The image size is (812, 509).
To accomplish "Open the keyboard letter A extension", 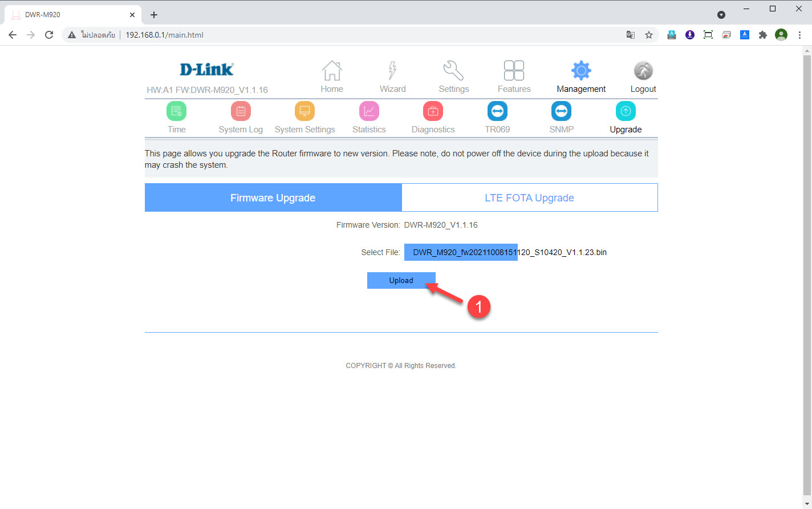I will point(672,35).
